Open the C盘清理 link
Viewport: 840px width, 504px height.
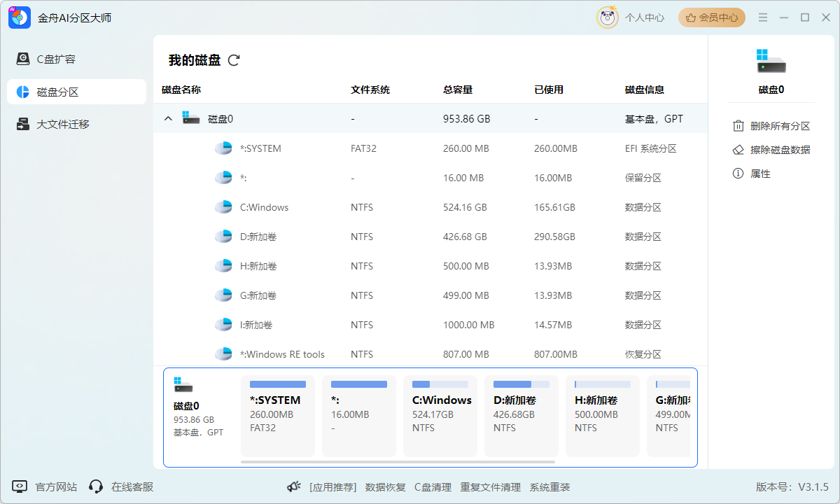[433, 487]
